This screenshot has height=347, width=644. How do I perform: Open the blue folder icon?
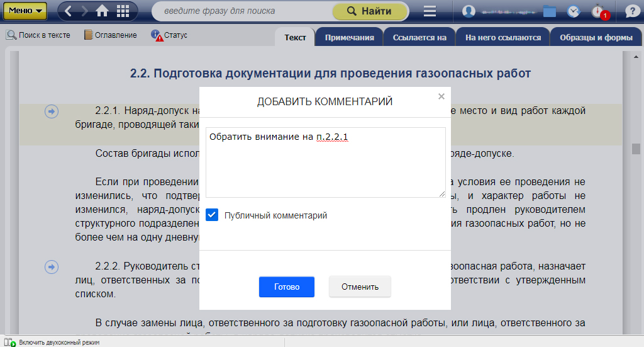coord(550,11)
